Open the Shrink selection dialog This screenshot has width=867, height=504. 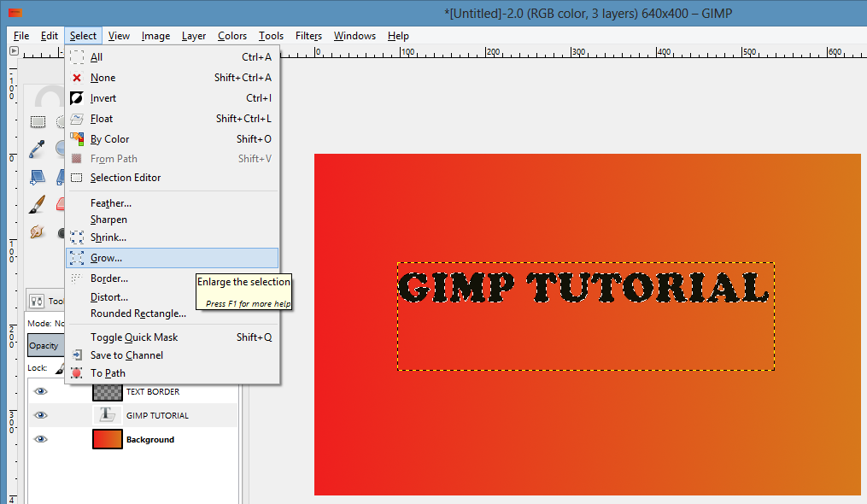point(172,237)
